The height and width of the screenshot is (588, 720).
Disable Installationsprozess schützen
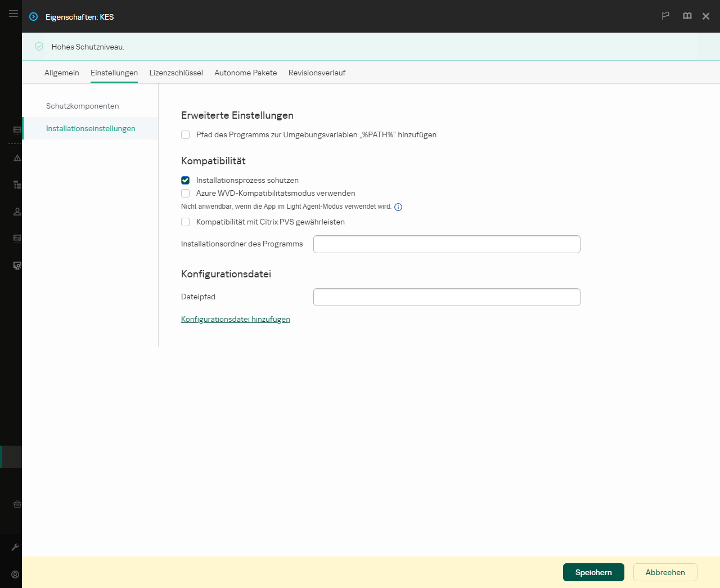185,180
